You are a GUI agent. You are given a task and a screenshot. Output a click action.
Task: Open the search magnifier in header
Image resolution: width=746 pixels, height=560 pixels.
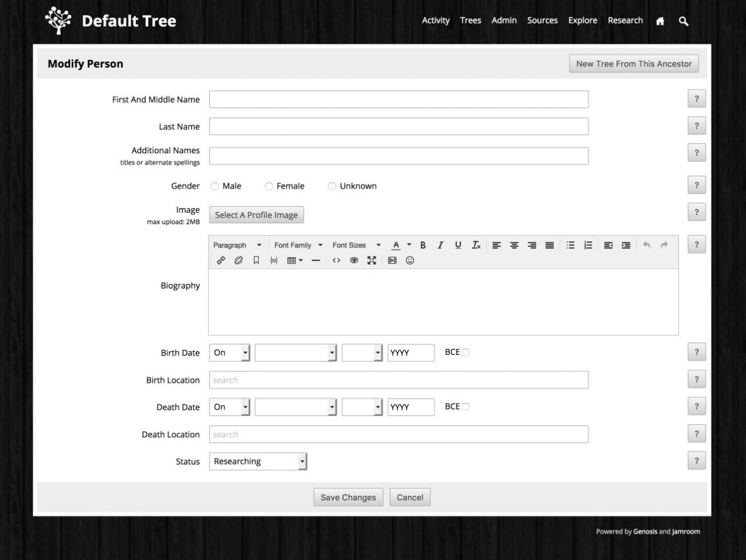(684, 21)
